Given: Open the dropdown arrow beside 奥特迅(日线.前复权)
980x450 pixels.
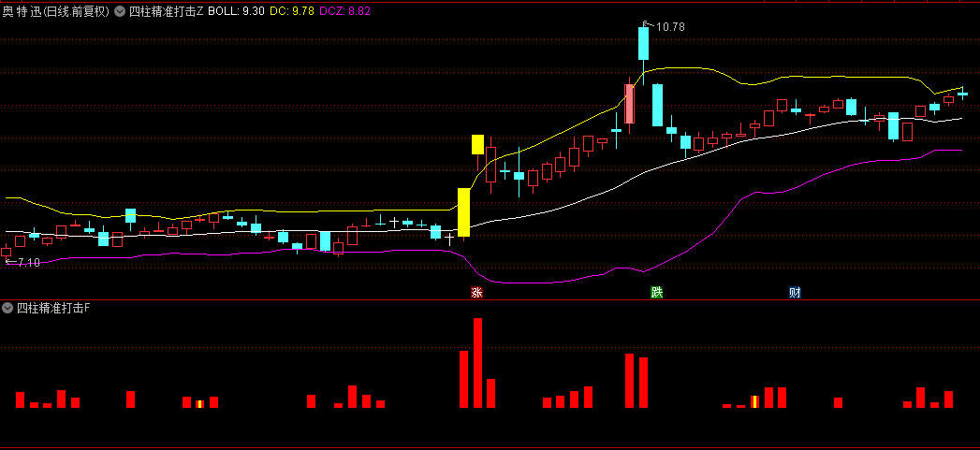Looking at the screenshot, I should pos(120,10).
